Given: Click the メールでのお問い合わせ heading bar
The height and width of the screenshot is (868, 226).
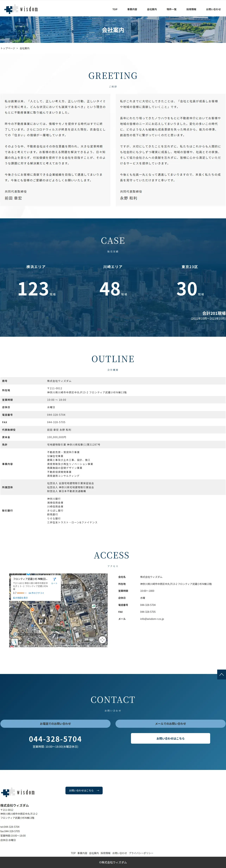Looking at the screenshot, I should (171, 724).
